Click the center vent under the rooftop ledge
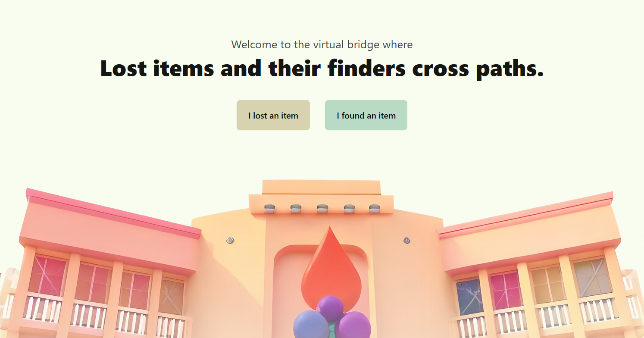Image resolution: width=644 pixels, height=338 pixels. coord(322,209)
